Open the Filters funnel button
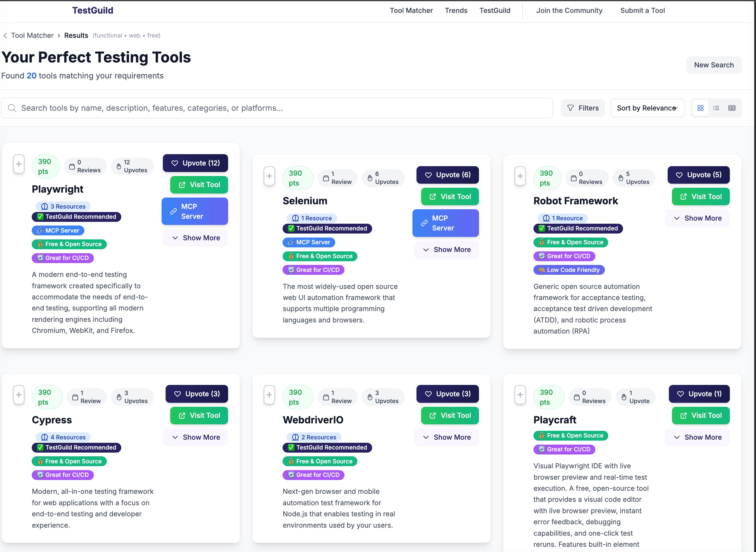Screen dimensions: 756x552 click(x=582, y=108)
